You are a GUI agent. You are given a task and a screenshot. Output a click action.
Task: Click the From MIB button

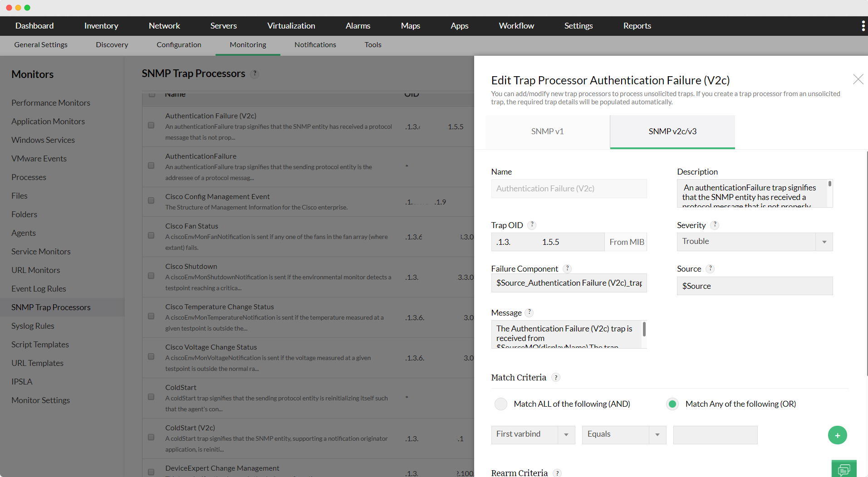(626, 242)
